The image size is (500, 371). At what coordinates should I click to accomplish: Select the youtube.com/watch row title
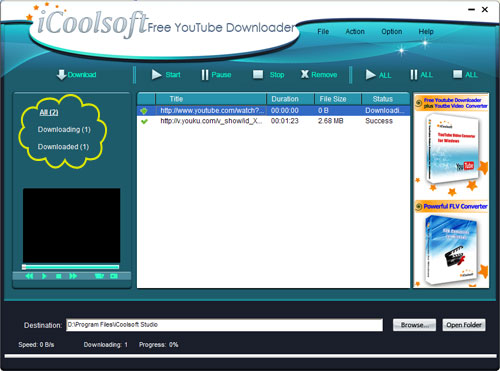click(x=212, y=111)
